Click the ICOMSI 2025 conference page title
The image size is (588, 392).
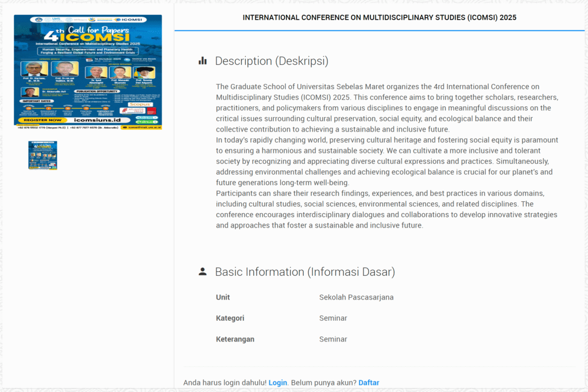[379, 18]
